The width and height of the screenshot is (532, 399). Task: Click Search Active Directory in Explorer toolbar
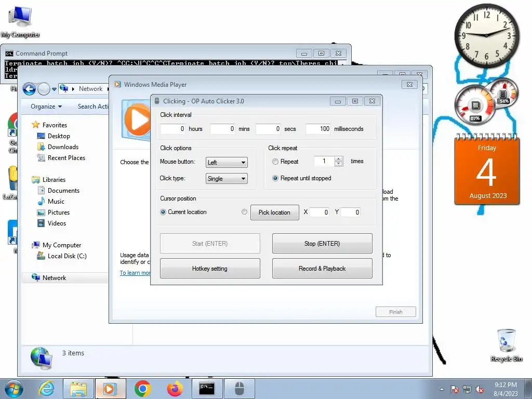92,106
